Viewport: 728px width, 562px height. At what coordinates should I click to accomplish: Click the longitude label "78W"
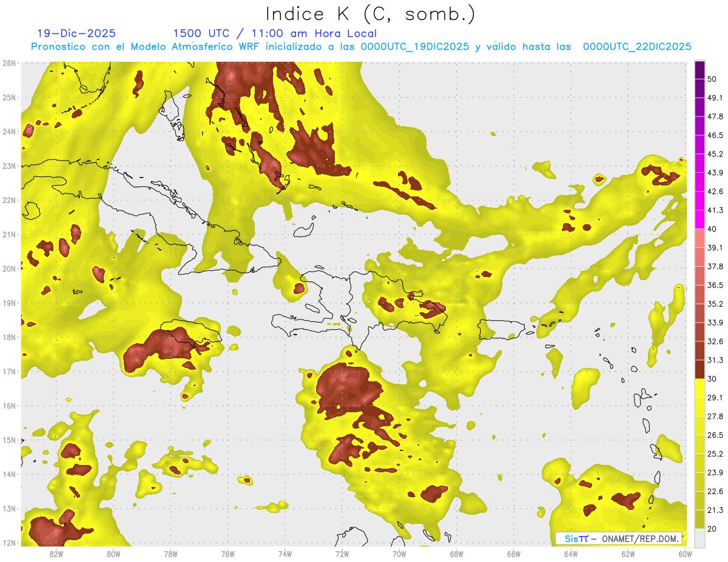[170, 554]
